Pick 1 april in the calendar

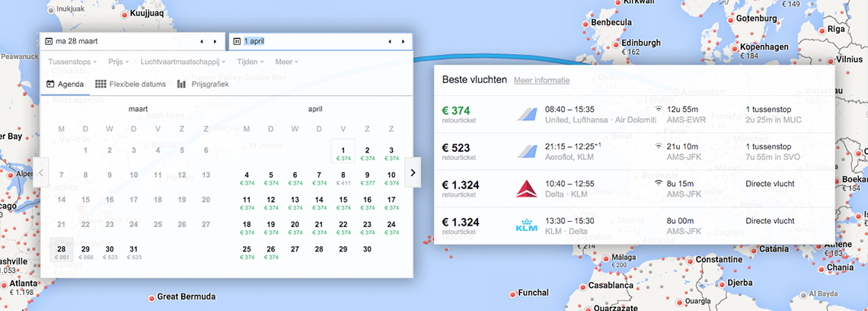pyautogui.click(x=343, y=152)
